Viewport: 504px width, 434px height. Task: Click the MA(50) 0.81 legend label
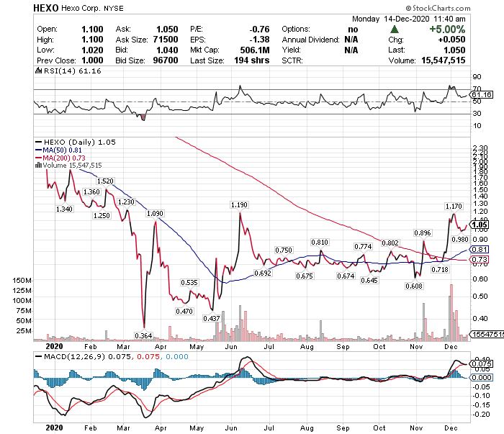point(63,150)
